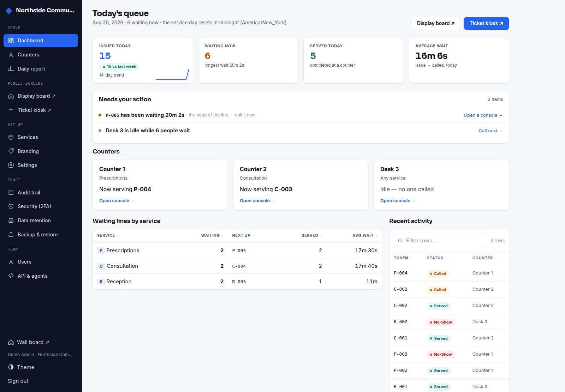Sort waiting lines by SERVED column
The image size is (565, 392).
coord(311,235)
